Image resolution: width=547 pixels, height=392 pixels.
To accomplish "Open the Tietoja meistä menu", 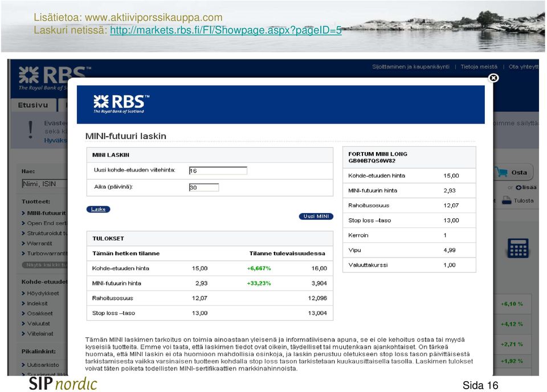I will [479, 67].
